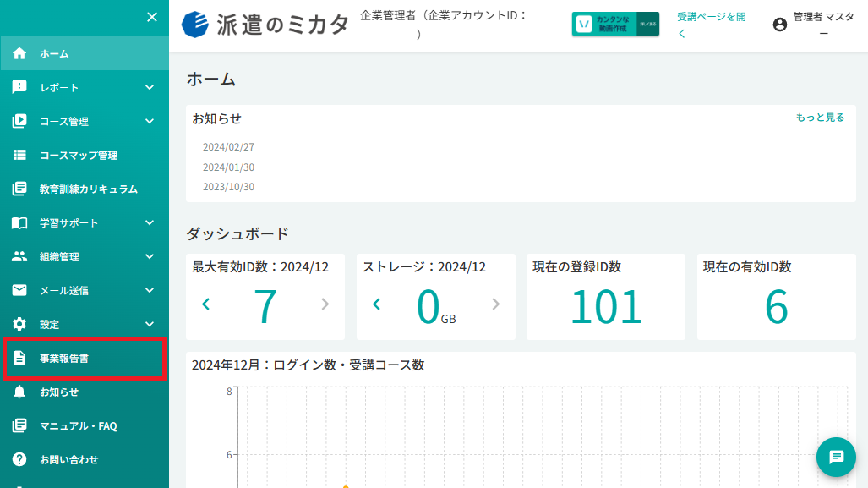Click the 2024/01/30 notice entry

(229, 167)
